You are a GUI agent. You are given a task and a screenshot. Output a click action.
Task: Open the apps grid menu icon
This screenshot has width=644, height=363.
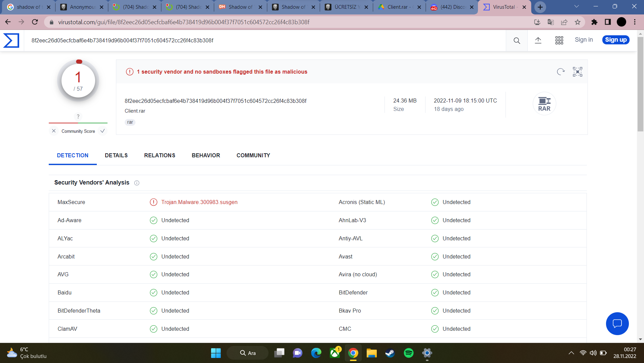[559, 40]
